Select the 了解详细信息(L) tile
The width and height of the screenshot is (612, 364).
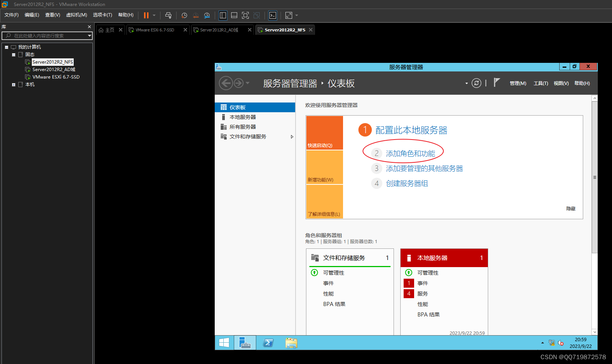(325, 201)
